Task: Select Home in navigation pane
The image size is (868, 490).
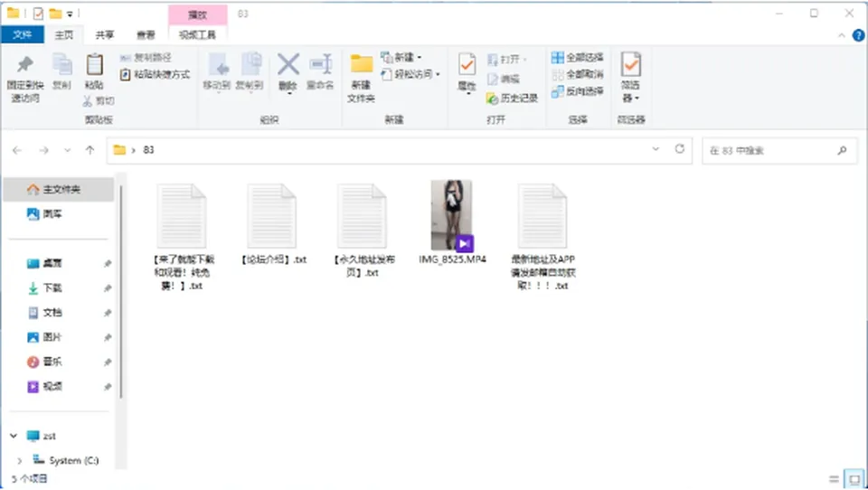Action: (x=58, y=189)
